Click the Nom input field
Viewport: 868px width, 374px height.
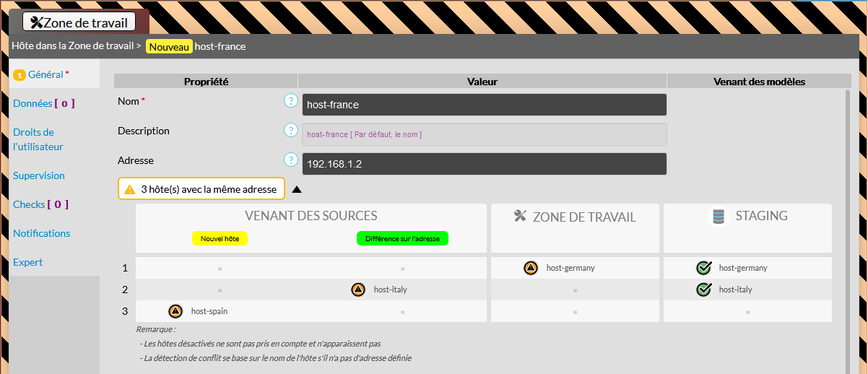[484, 105]
